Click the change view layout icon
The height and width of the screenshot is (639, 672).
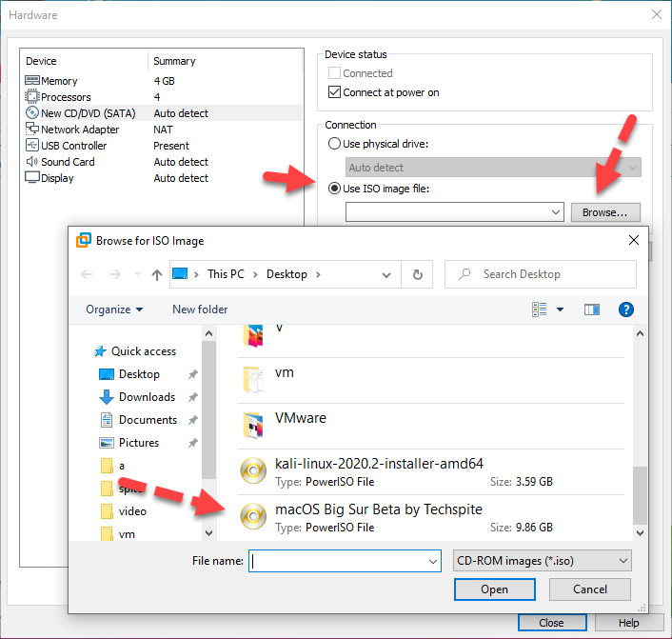pos(541,310)
